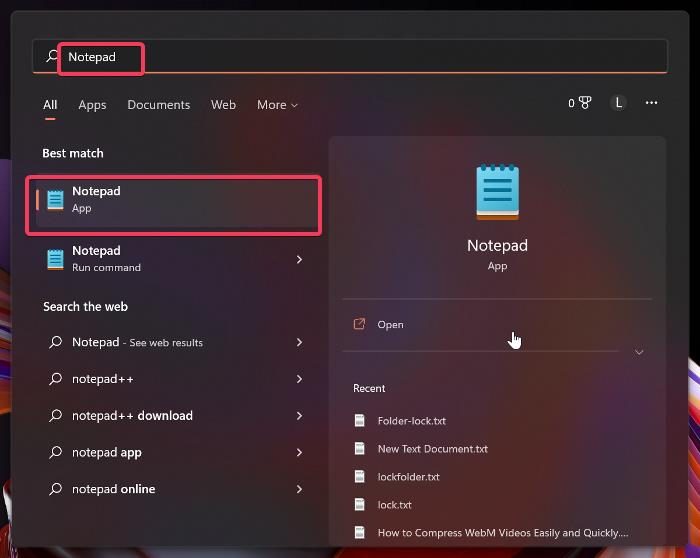Click file icon next to lock.txt
The image size is (700, 558).
pos(359,504)
